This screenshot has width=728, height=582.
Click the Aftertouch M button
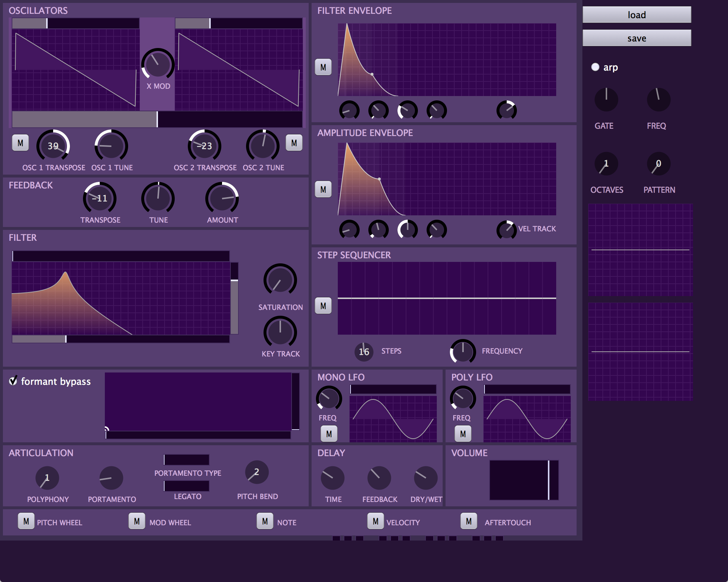[469, 521]
